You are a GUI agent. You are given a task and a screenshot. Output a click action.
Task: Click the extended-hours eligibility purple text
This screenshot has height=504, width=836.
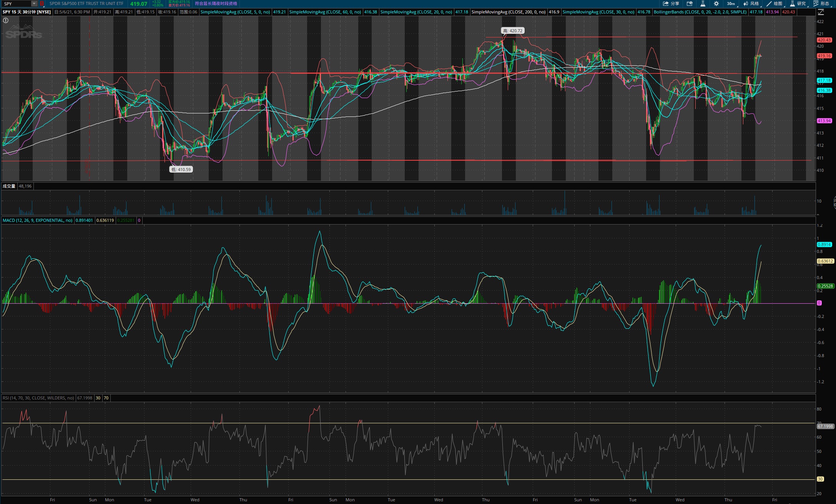tap(216, 3)
